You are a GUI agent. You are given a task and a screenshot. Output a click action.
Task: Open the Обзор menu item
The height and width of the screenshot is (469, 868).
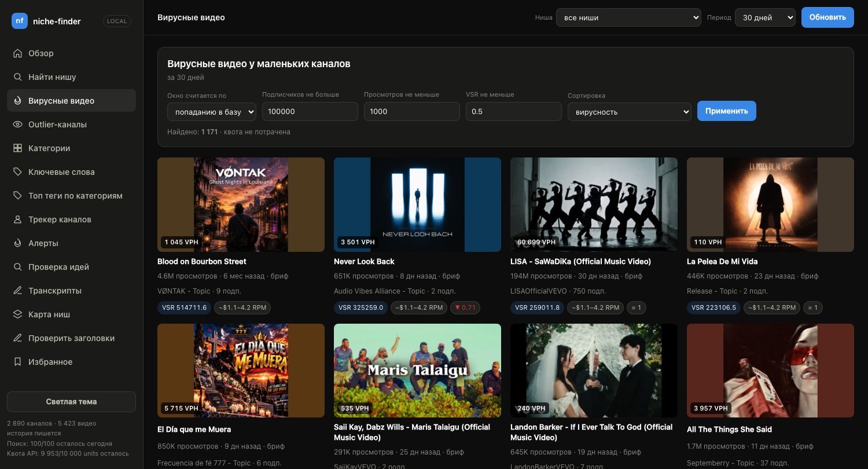pyautogui.click(x=71, y=53)
